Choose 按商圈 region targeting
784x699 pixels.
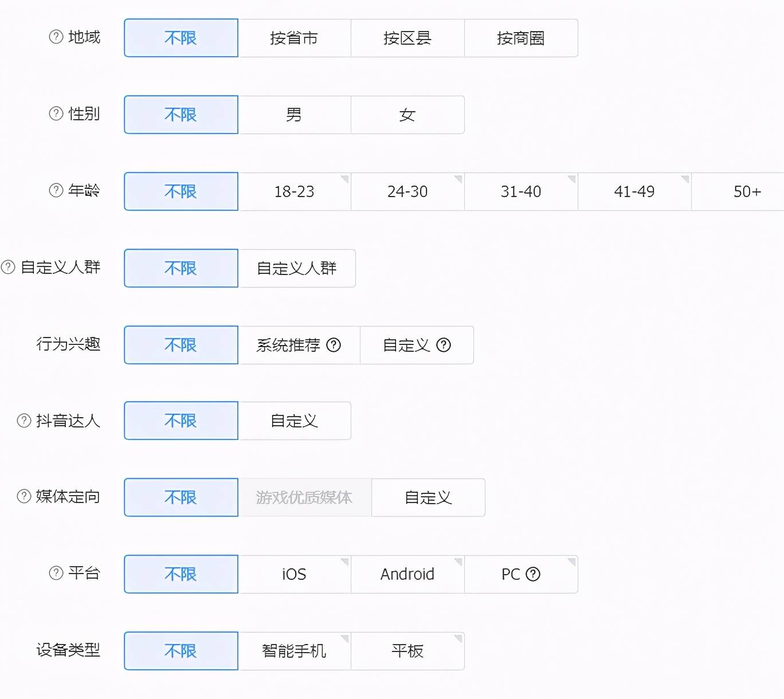point(521,38)
